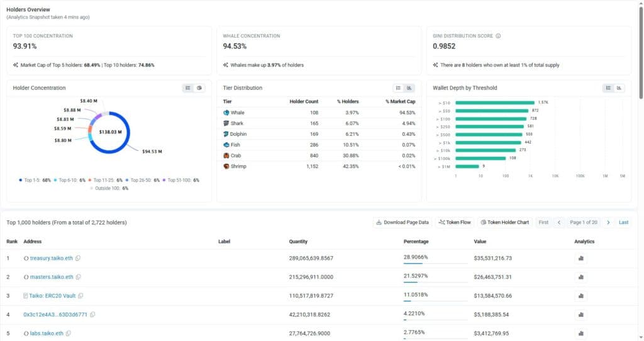Screen dimensions: 644x341
Task: Click the > $1M wallet depth bar
Action: point(467,166)
